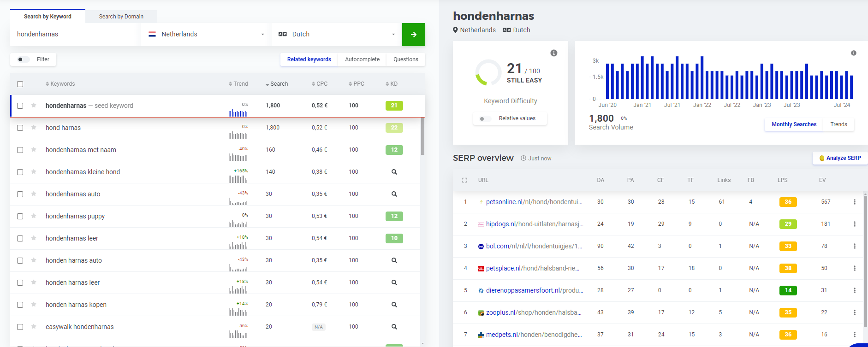Switch chart to Trends tab
Viewport: 868px width, 347px height.
[838, 124]
